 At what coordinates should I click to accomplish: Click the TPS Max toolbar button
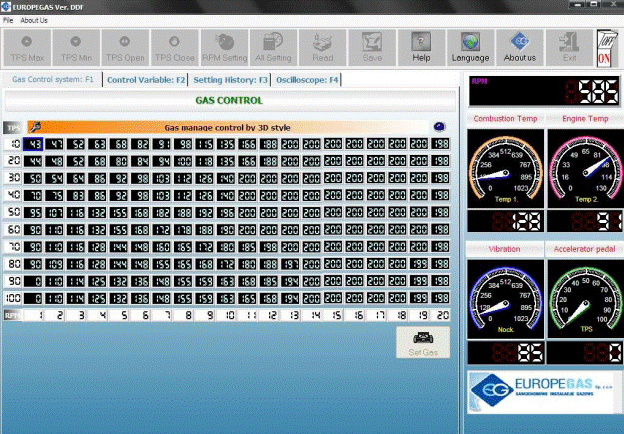(x=27, y=46)
